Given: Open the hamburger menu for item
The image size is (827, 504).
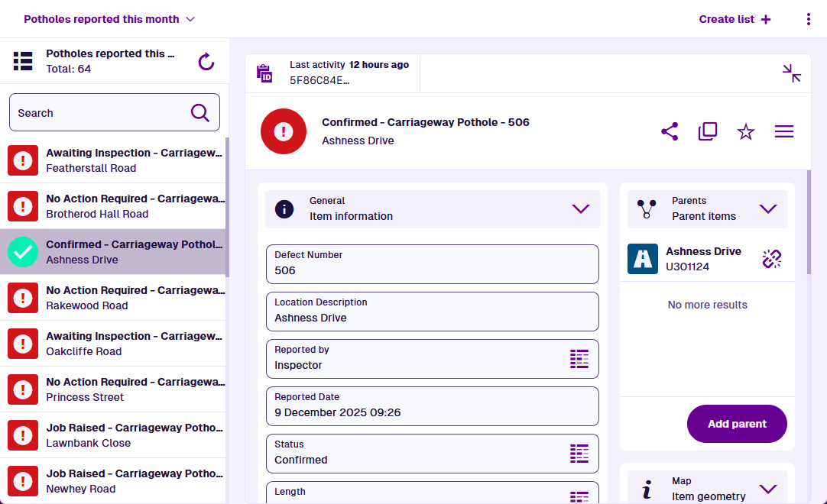Looking at the screenshot, I should [x=784, y=132].
